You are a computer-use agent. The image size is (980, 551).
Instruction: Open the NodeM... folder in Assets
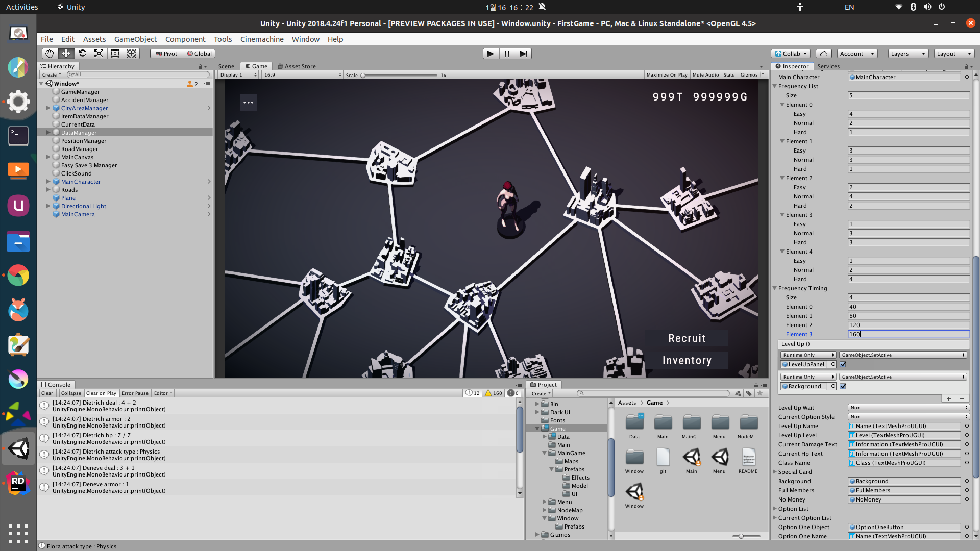tap(748, 425)
